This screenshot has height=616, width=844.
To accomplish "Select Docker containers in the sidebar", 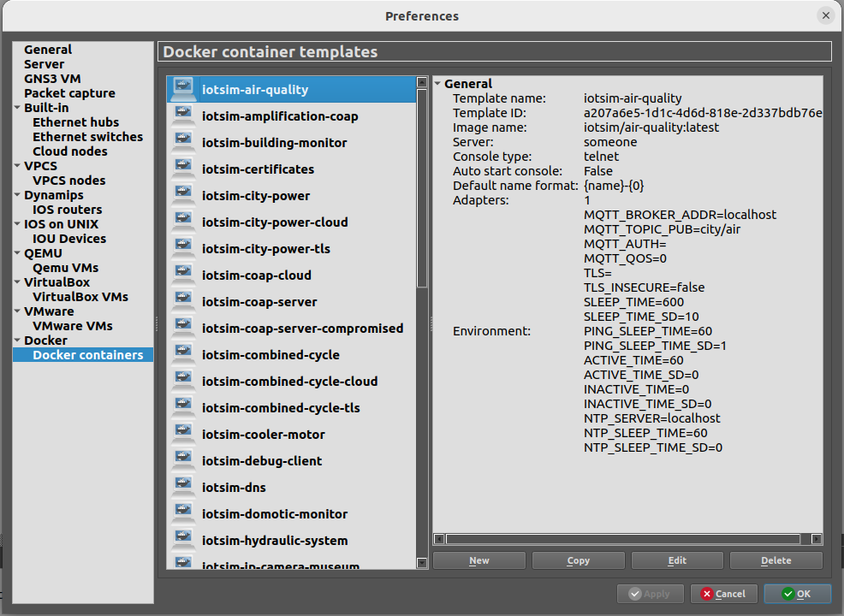I will point(83,354).
